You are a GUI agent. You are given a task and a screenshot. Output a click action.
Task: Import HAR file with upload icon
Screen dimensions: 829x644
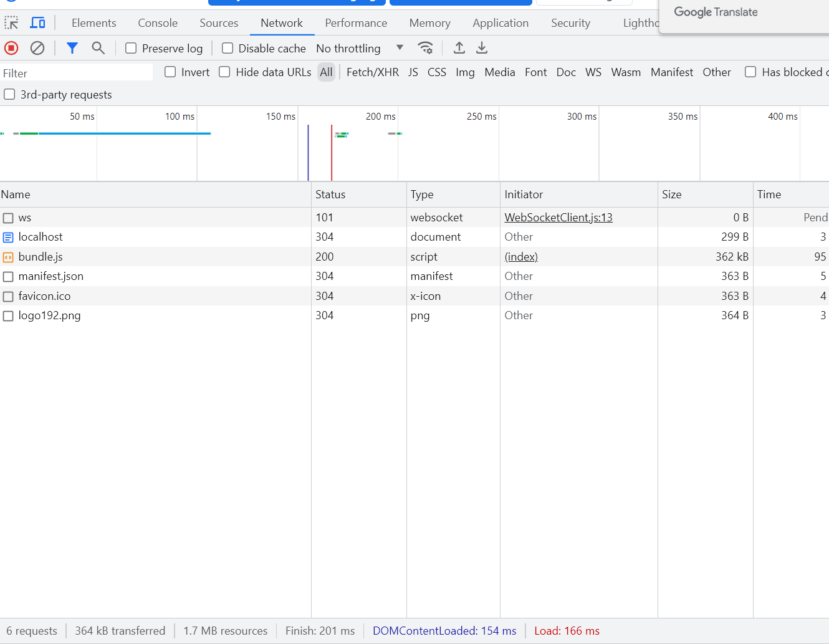click(x=459, y=48)
